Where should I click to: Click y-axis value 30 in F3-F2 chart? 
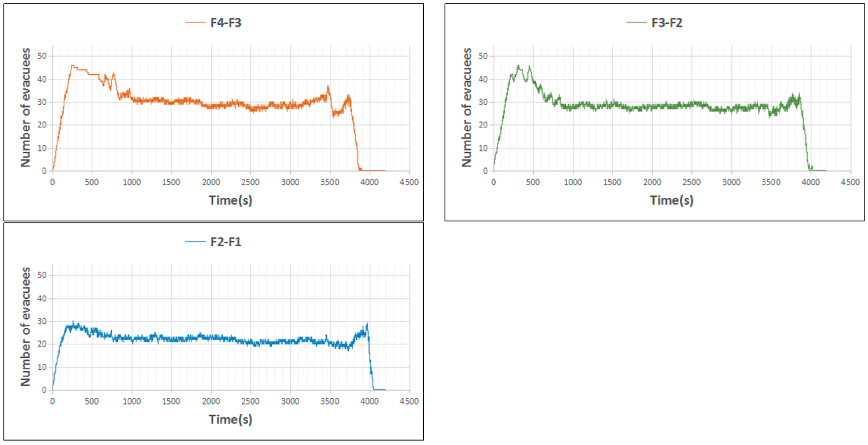tap(483, 102)
